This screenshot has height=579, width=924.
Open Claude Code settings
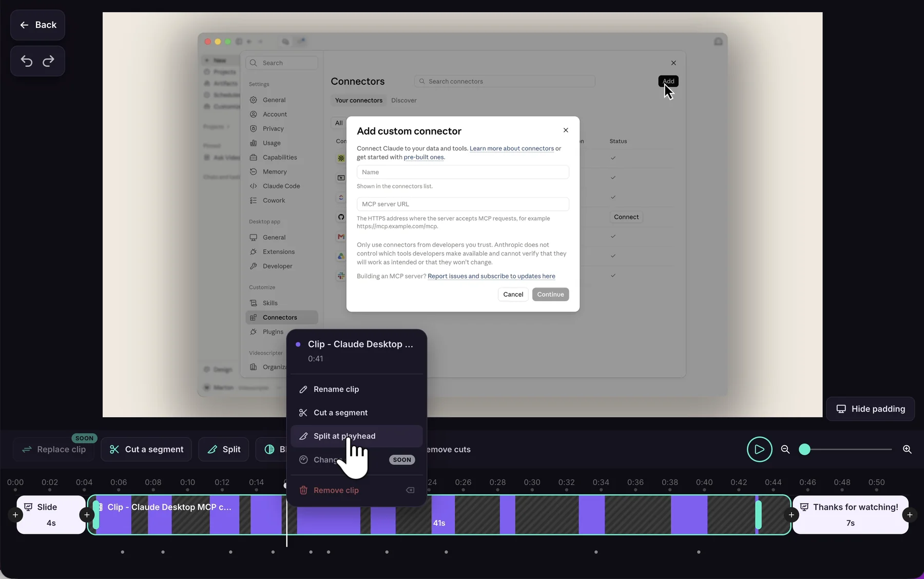[282, 186]
